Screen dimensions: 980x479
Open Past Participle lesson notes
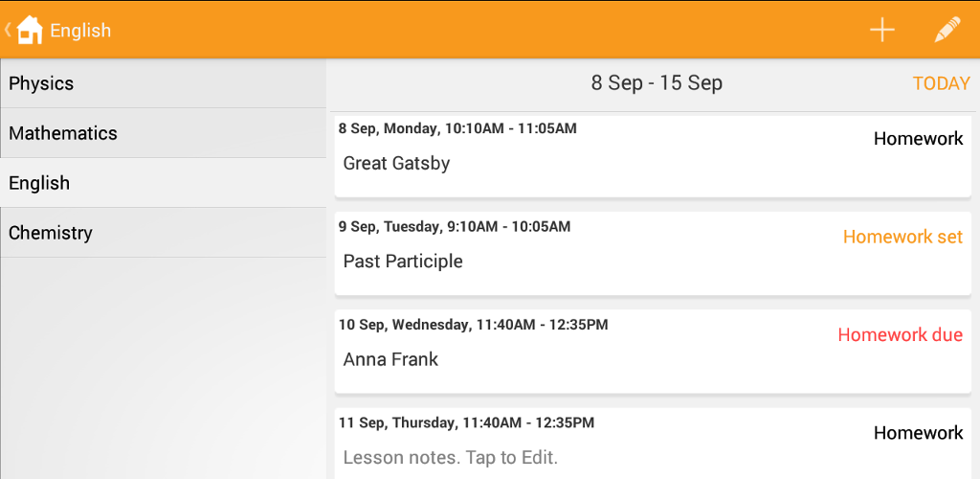(x=403, y=261)
